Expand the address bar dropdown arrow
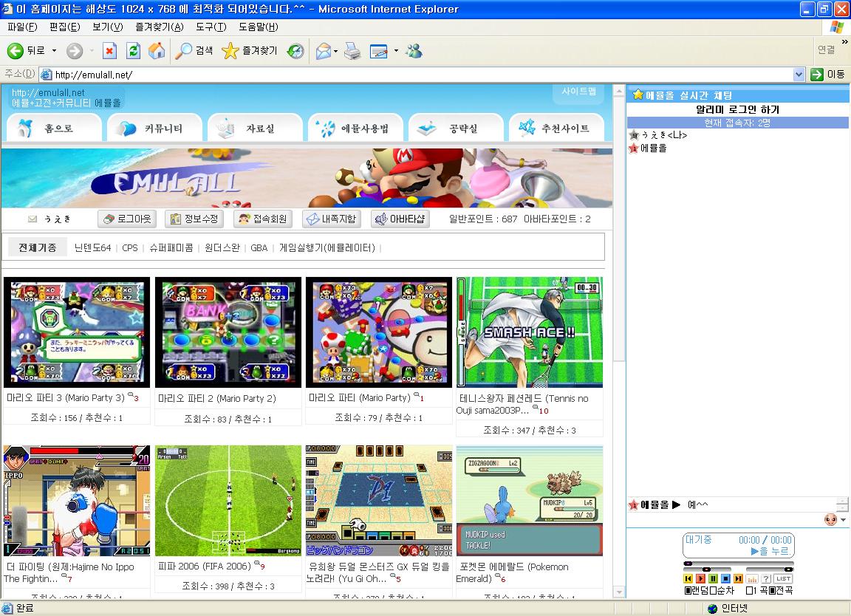851x616 pixels. (799, 74)
